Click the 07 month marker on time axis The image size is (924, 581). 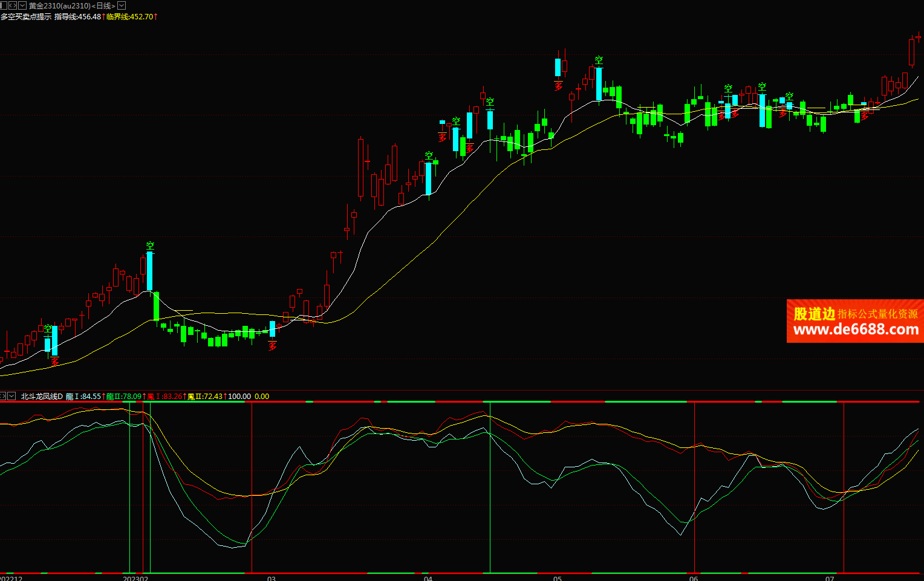pyautogui.click(x=830, y=578)
